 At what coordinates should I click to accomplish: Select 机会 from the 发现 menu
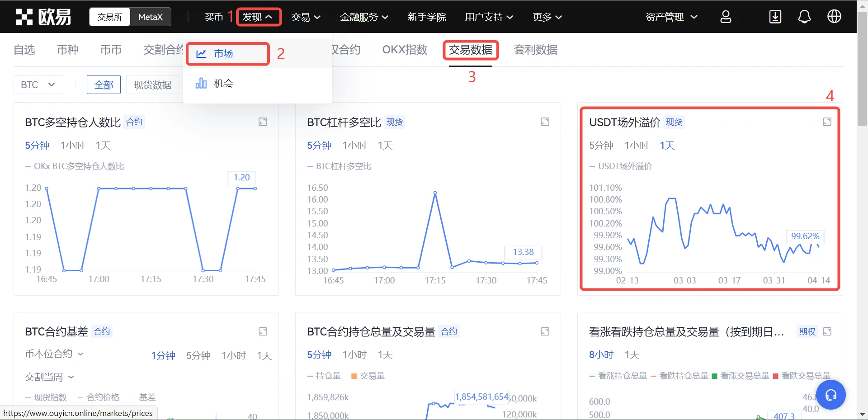click(258, 83)
